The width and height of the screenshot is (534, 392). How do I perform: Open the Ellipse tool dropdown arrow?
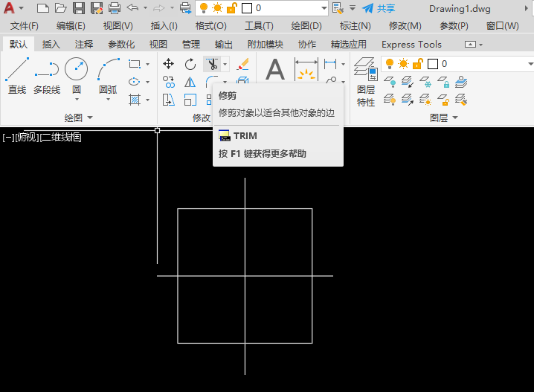147,82
